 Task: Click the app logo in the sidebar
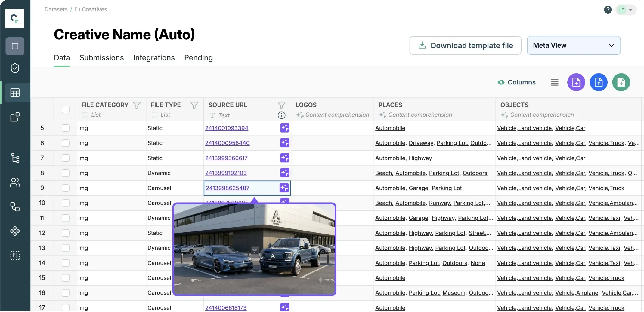[14, 19]
